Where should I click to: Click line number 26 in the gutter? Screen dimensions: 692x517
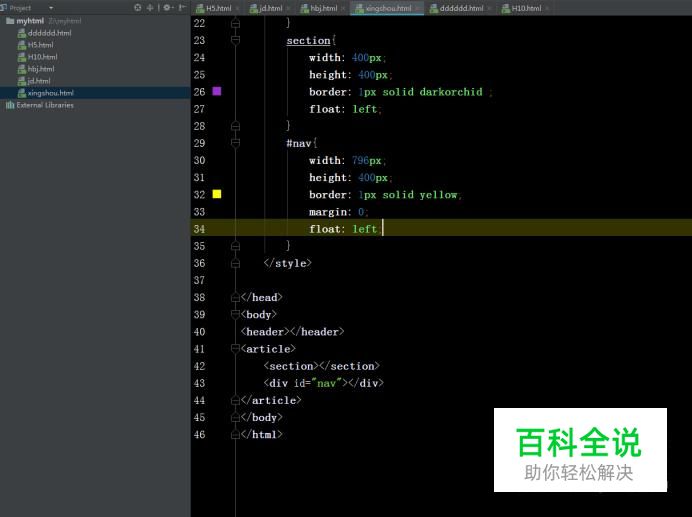[x=199, y=92]
